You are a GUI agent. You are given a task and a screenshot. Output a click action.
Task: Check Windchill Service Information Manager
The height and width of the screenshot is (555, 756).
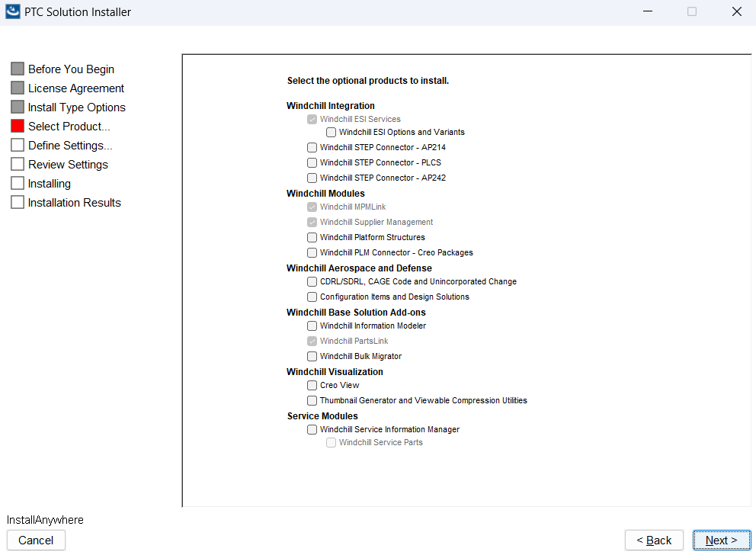pyautogui.click(x=312, y=430)
